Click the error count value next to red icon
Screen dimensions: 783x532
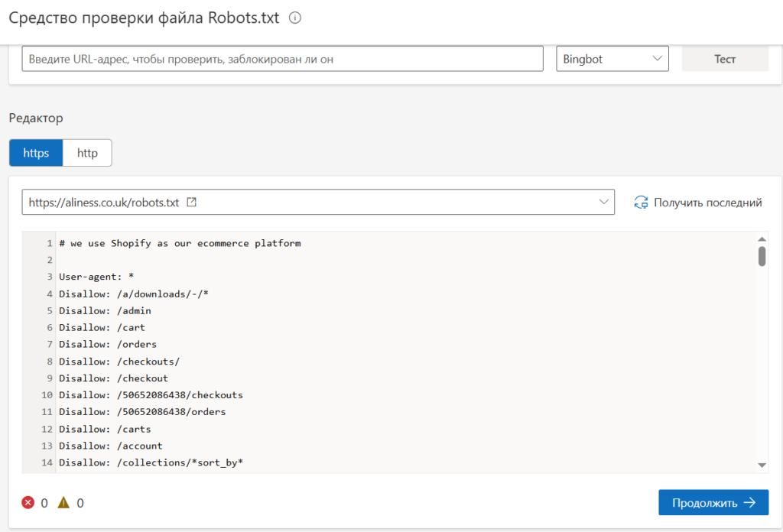click(44, 503)
